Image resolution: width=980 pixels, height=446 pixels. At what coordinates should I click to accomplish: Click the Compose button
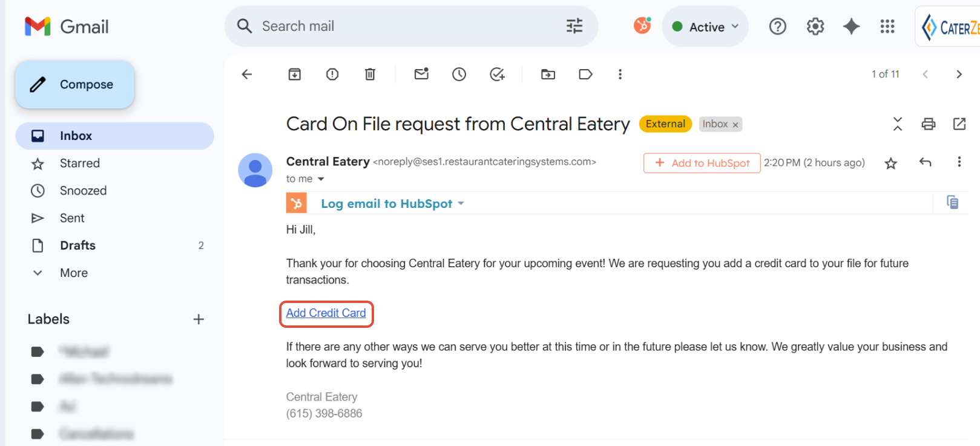point(75,84)
